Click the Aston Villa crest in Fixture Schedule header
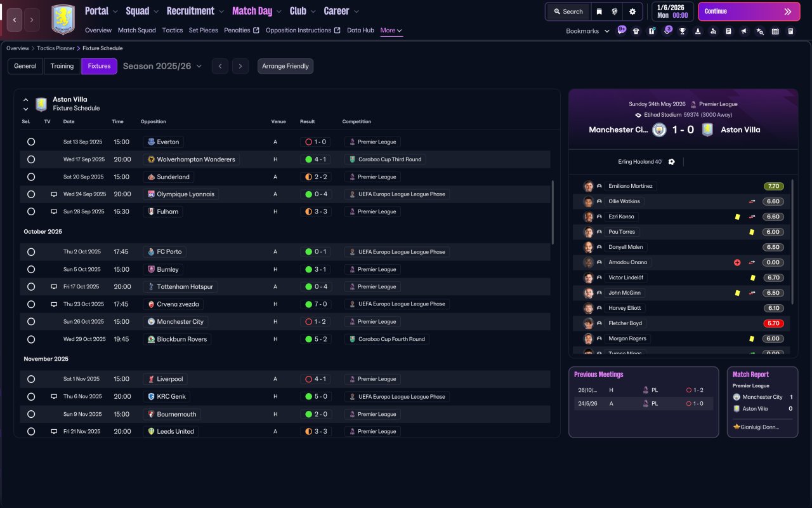The width and height of the screenshot is (812, 508). [41, 104]
